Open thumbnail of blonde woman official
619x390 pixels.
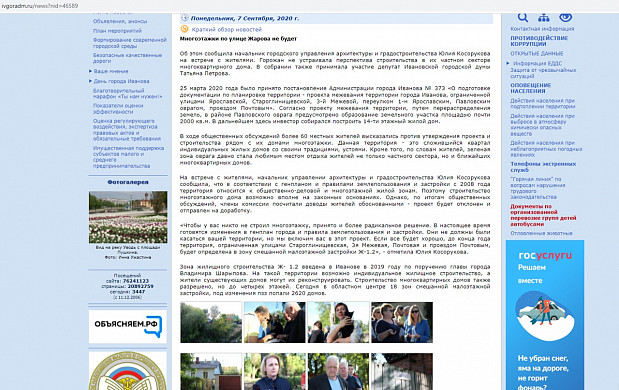click(x=275, y=371)
